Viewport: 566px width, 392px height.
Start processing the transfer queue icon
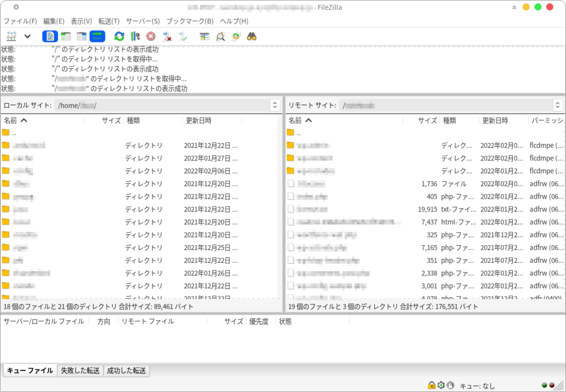point(135,36)
